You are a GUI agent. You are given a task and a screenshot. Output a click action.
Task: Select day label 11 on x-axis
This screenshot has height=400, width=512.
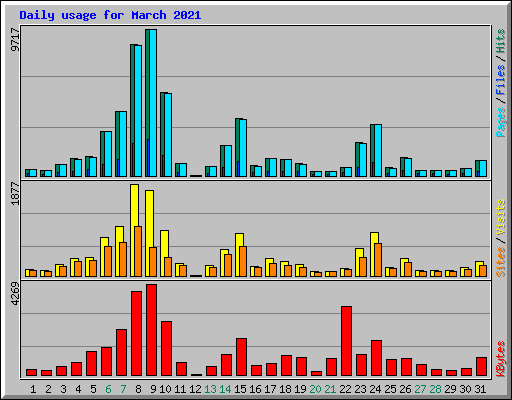[180, 389]
